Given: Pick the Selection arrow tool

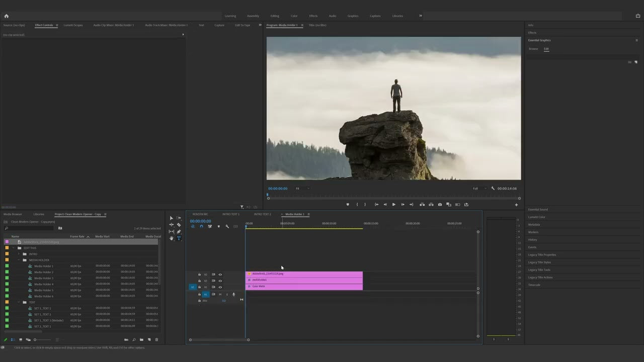Looking at the screenshot, I should tap(172, 218).
